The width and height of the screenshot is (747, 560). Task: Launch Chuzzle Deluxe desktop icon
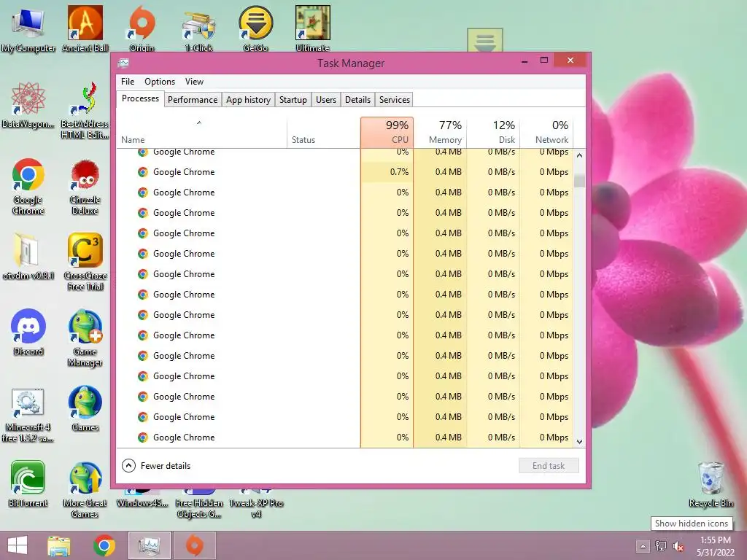point(85,186)
